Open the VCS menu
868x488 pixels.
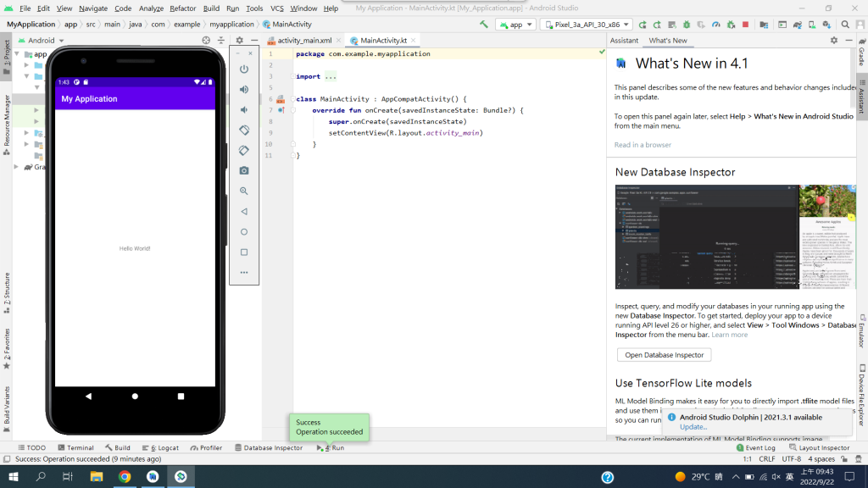point(277,8)
